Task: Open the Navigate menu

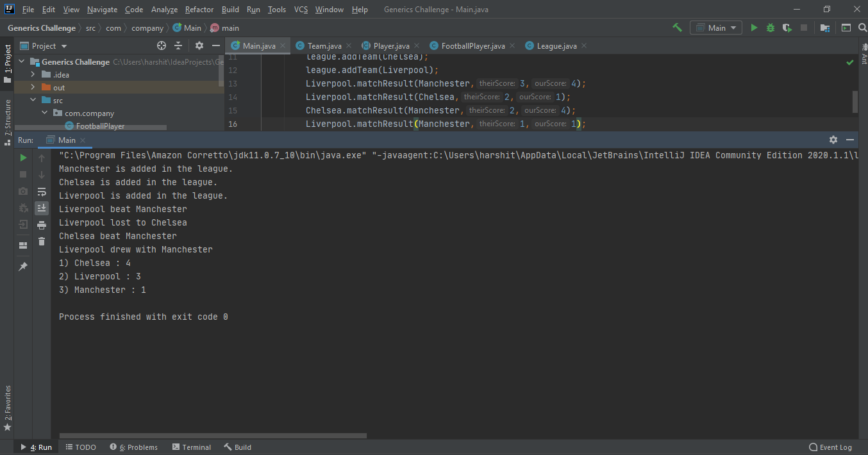Action: coord(103,10)
